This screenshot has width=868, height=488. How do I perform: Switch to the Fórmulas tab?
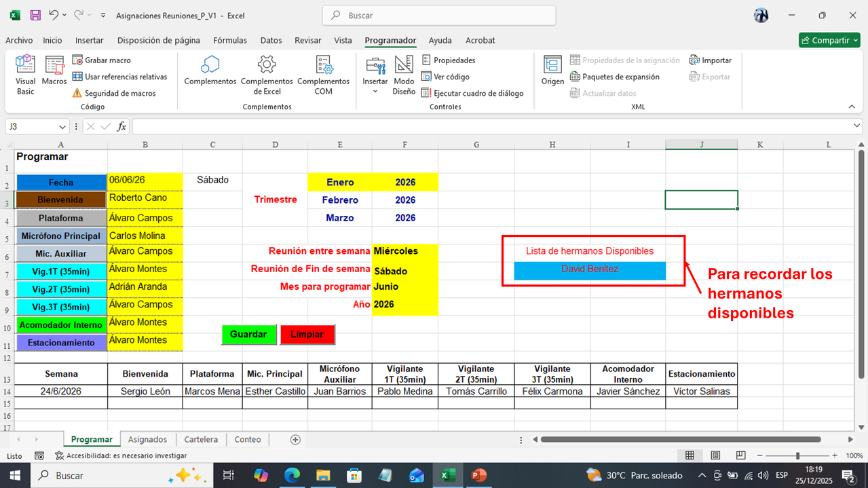(230, 40)
